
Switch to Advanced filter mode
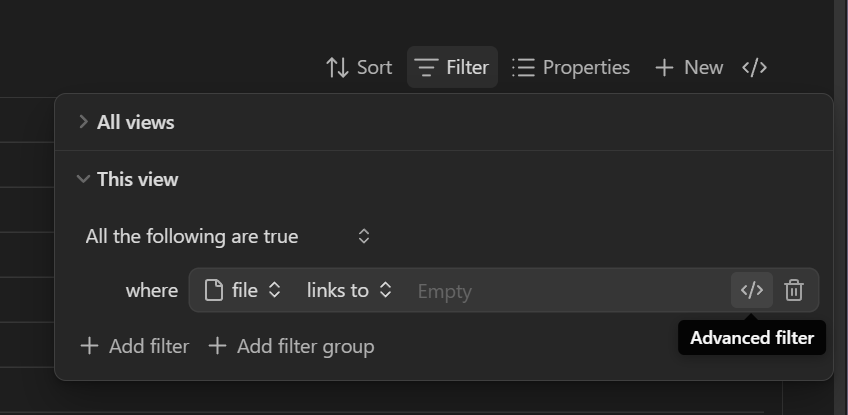point(752,291)
